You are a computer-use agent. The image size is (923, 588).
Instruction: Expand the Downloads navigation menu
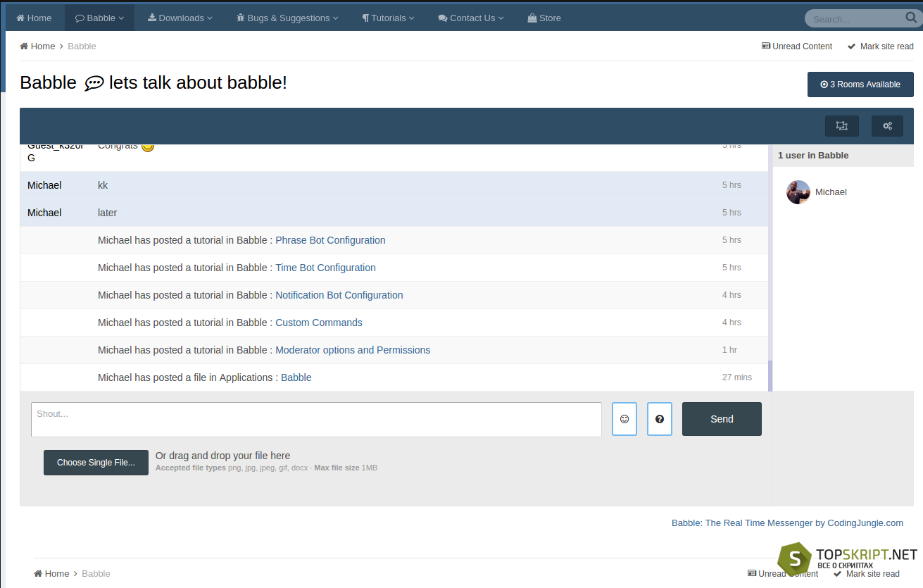(x=180, y=18)
